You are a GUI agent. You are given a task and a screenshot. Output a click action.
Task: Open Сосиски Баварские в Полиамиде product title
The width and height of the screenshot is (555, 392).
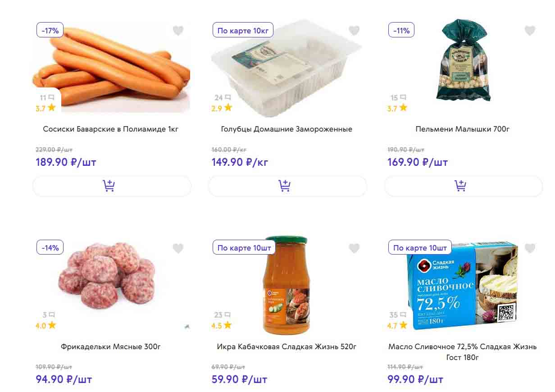coord(111,129)
